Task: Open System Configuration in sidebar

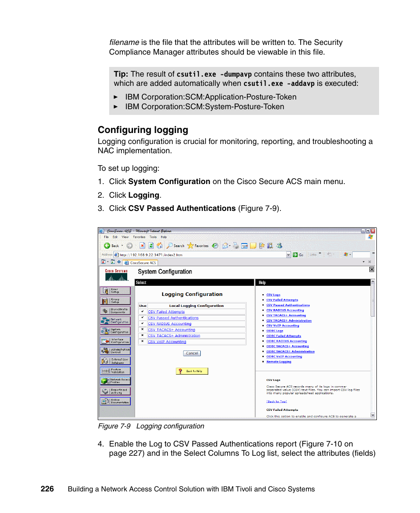Action: (115, 331)
